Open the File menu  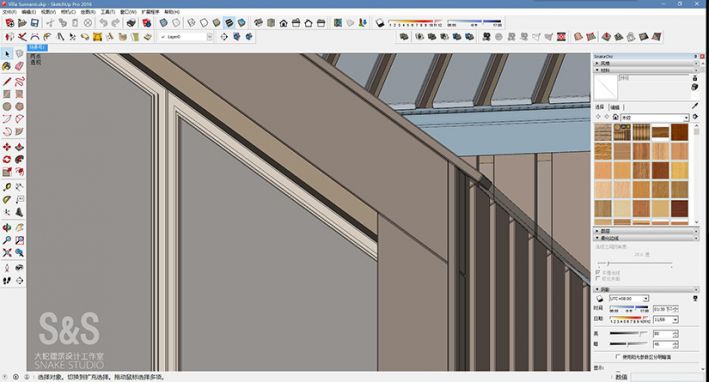coord(9,12)
